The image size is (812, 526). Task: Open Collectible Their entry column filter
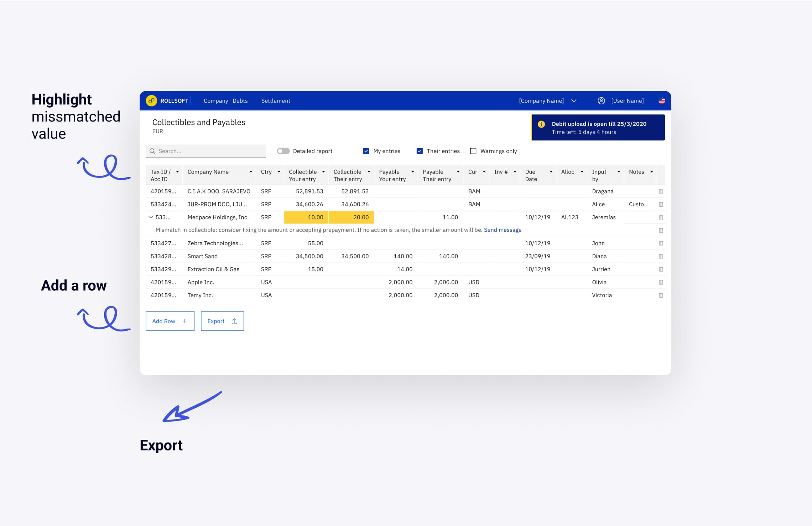pyautogui.click(x=369, y=172)
